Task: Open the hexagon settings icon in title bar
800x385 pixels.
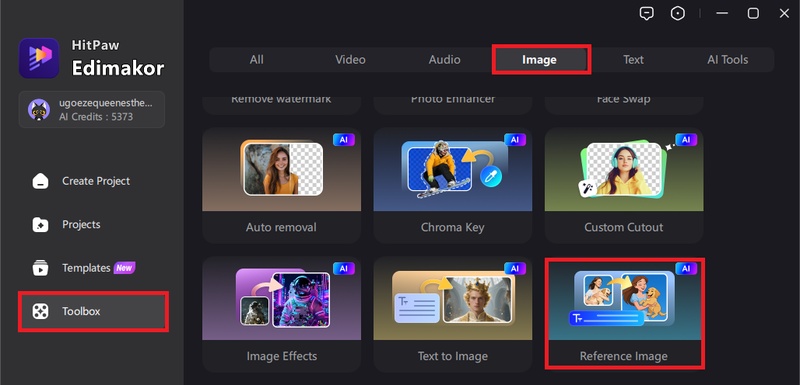Action: [x=678, y=14]
